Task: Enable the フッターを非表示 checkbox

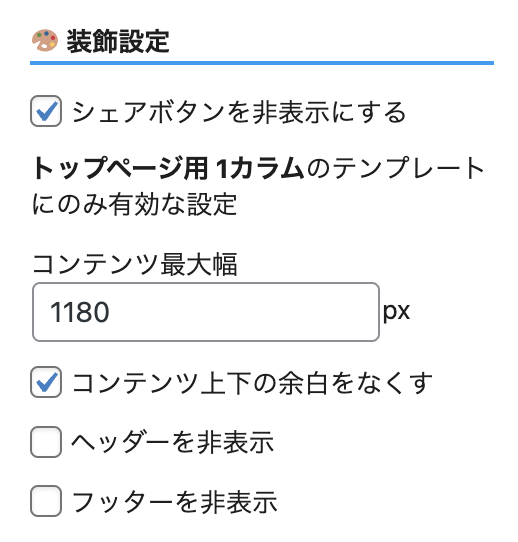Action: (46, 501)
